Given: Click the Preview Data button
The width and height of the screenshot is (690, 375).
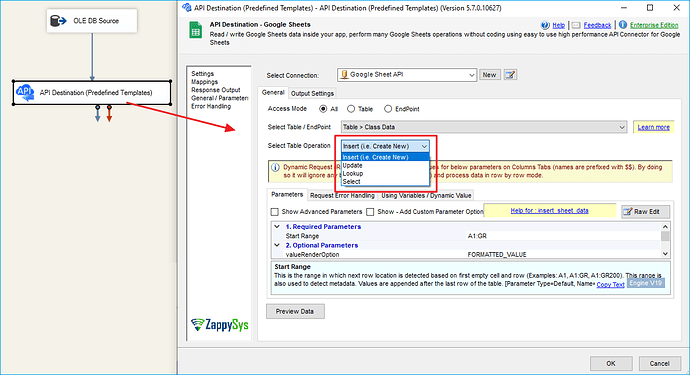Looking at the screenshot, I should [x=295, y=311].
